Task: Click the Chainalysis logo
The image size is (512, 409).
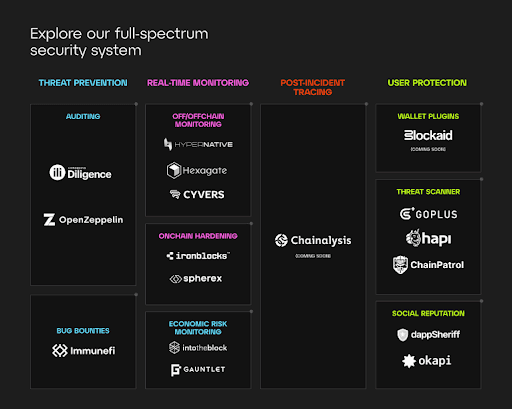Action: (313, 240)
